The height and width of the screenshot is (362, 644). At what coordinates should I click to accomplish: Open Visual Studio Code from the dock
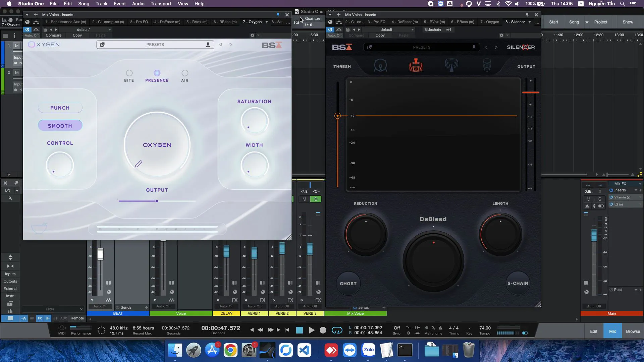[304, 351]
